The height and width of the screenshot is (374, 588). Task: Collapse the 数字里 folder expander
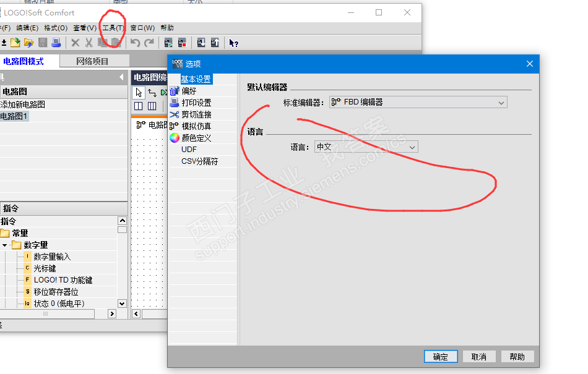4,245
